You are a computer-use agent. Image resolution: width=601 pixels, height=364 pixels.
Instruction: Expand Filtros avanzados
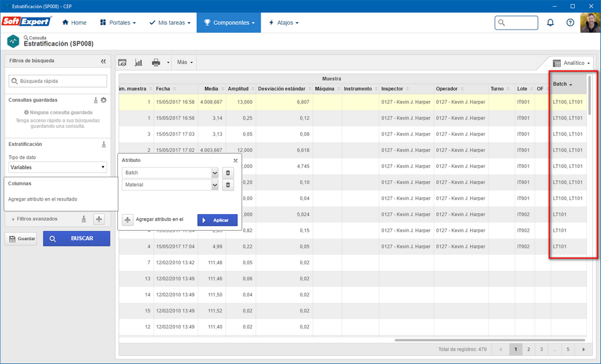point(35,219)
